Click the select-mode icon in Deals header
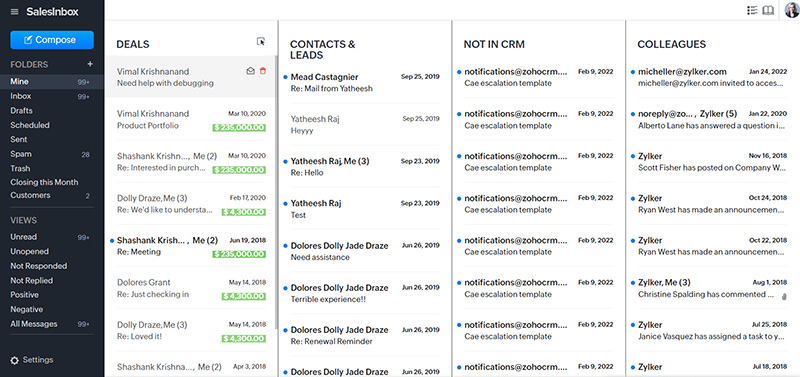This screenshot has width=800, height=377. coord(261,42)
